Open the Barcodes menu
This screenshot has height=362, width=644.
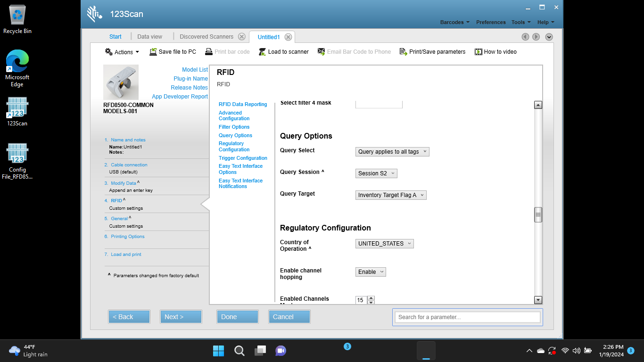tap(454, 22)
